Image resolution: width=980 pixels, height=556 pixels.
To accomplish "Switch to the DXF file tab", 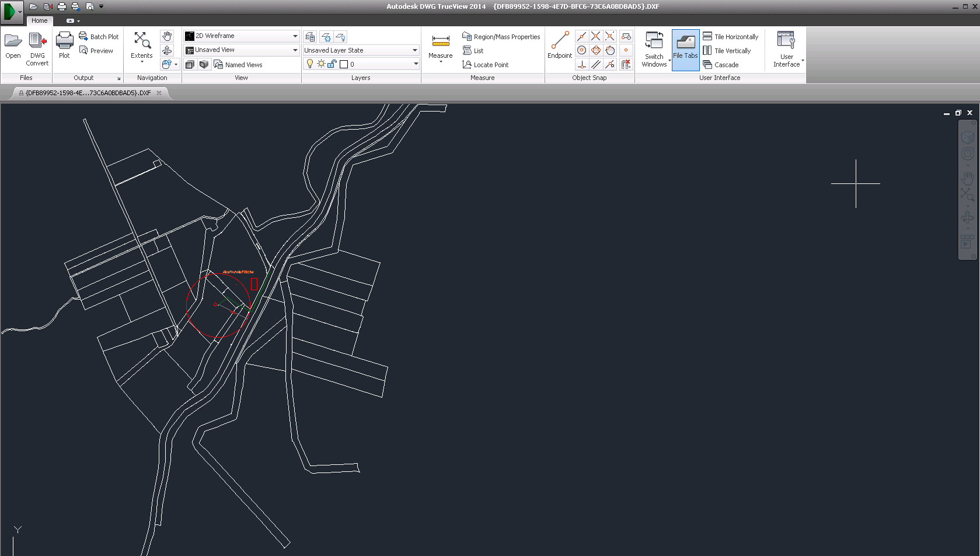I will point(88,93).
